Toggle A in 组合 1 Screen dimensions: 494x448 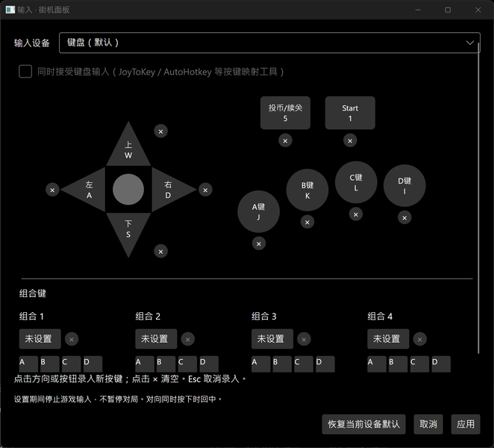(x=28, y=364)
